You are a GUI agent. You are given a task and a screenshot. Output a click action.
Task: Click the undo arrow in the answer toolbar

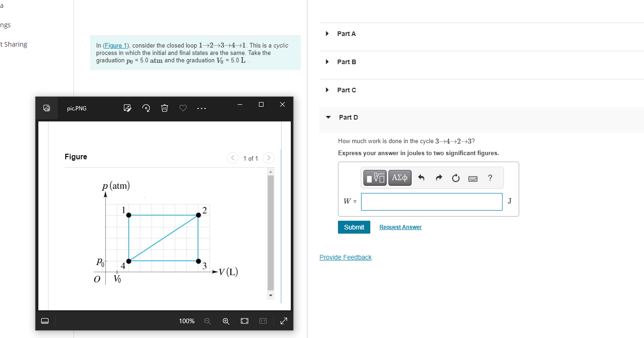tap(421, 178)
